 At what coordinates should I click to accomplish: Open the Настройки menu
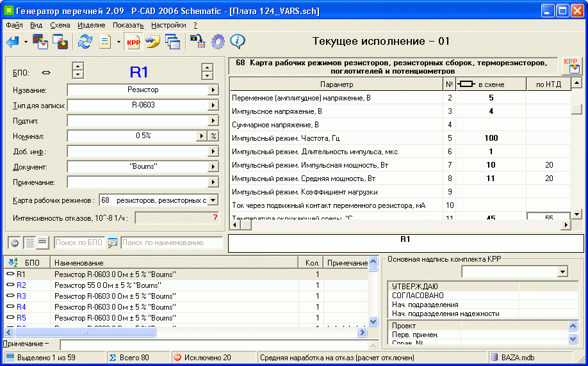168,25
